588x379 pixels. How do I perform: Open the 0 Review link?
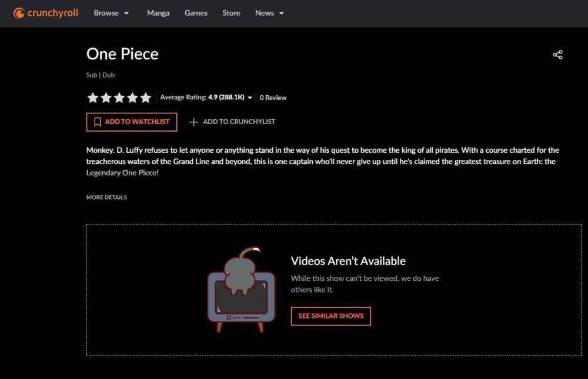click(x=273, y=98)
